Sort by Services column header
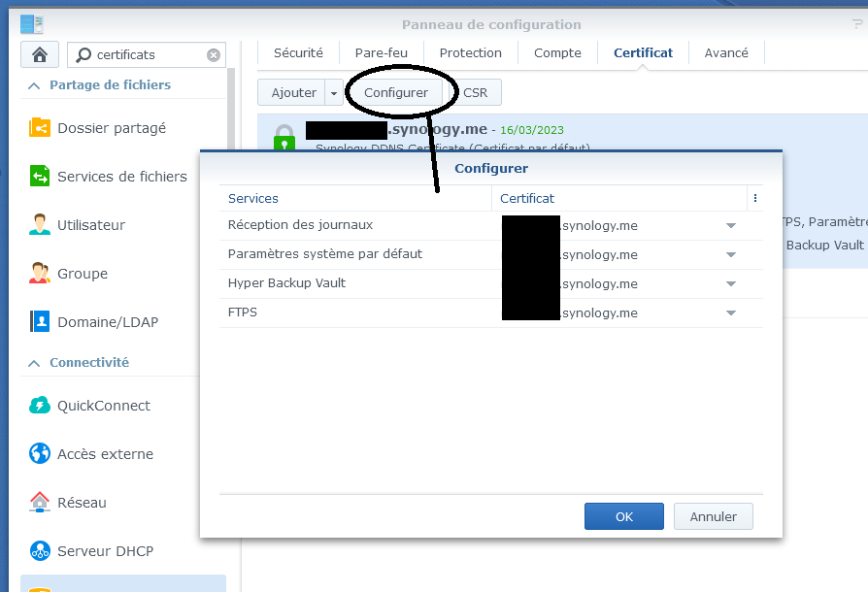The image size is (868, 592). click(x=355, y=198)
